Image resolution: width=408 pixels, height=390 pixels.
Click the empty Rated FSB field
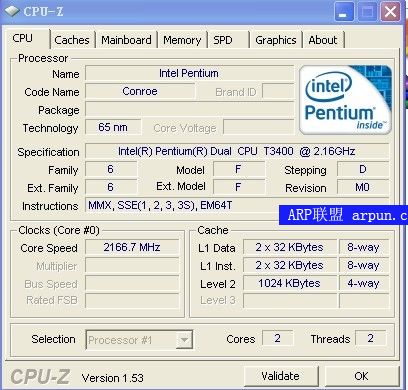coord(132,301)
